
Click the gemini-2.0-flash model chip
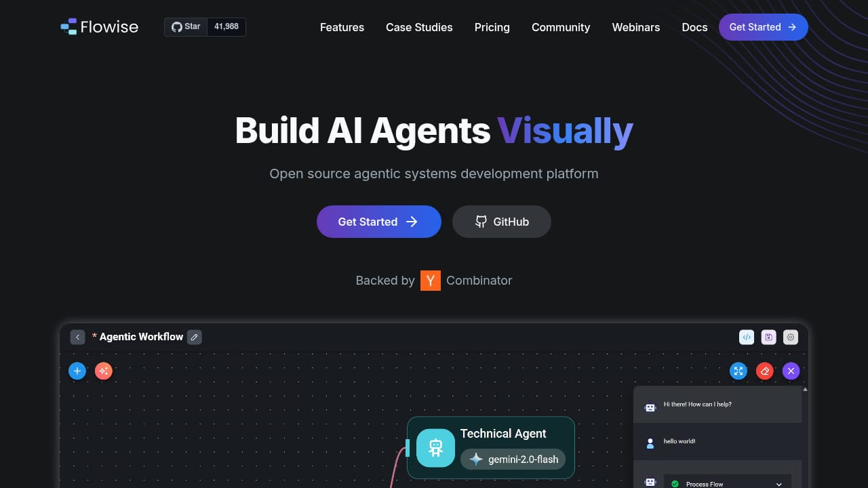513,459
